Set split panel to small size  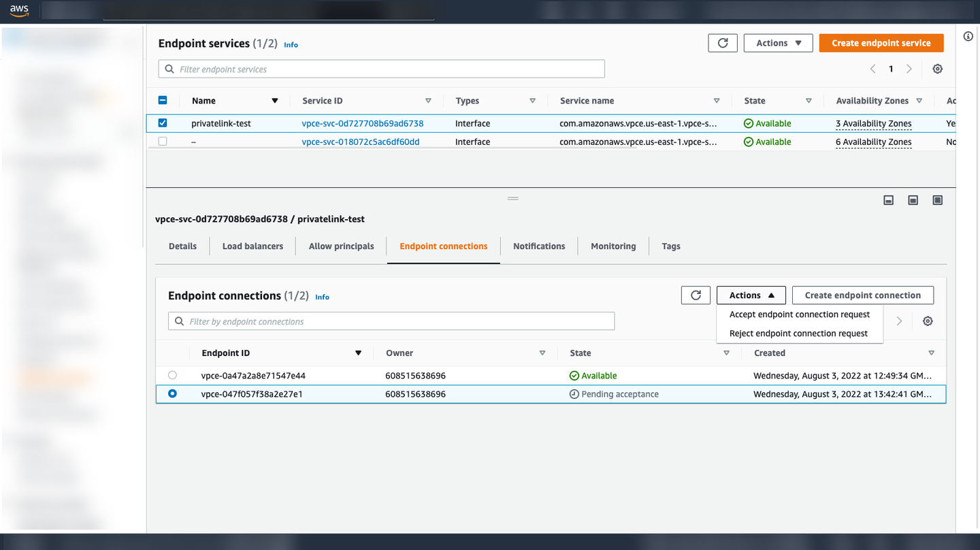coord(888,200)
